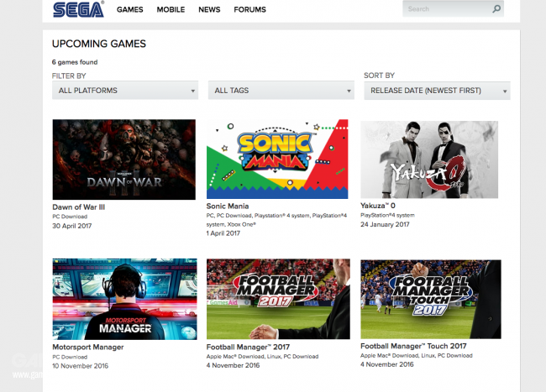Click the search magnifier icon
Viewport: 546px width, 392px height.
coord(496,9)
